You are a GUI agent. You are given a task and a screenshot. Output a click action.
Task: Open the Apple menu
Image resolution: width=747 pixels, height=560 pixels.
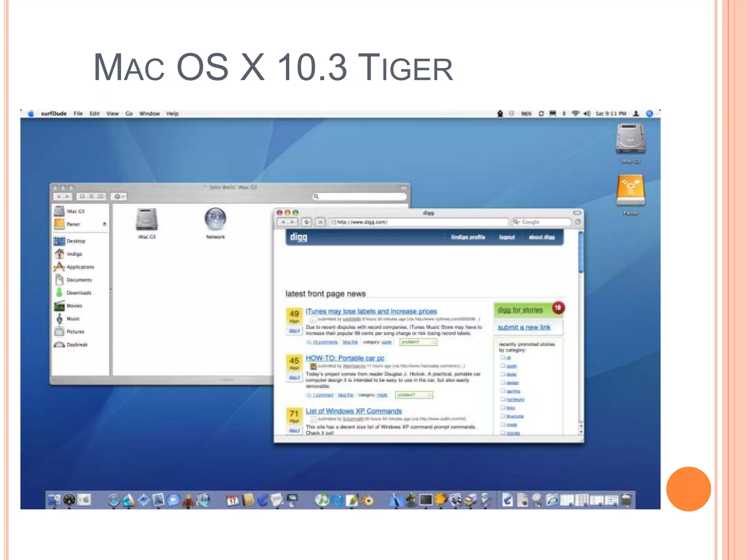[31, 113]
